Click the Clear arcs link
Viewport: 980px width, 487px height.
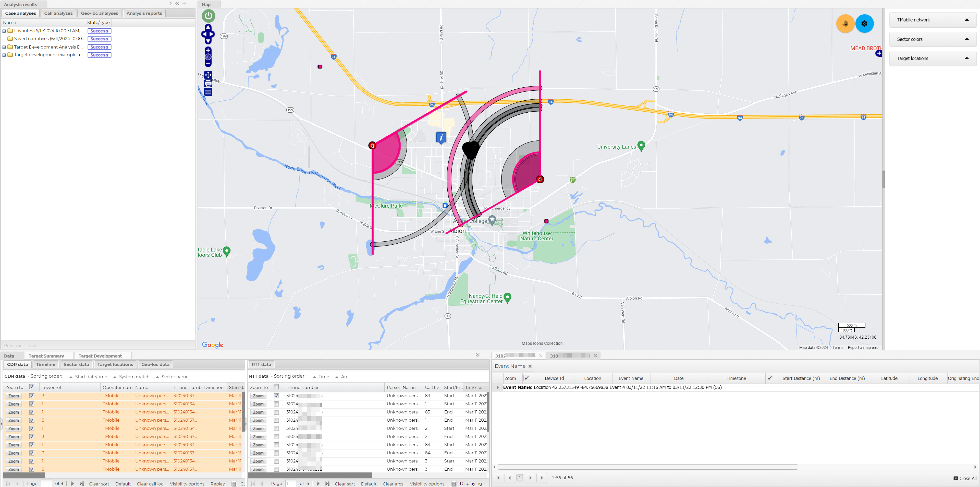[393, 484]
